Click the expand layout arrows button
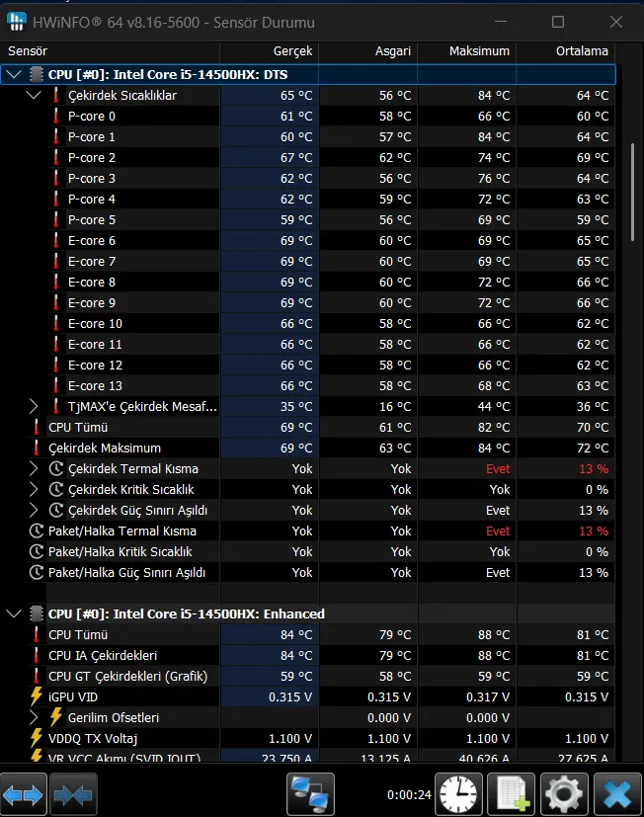This screenshot has height=817, width=644. pos(24,795)
